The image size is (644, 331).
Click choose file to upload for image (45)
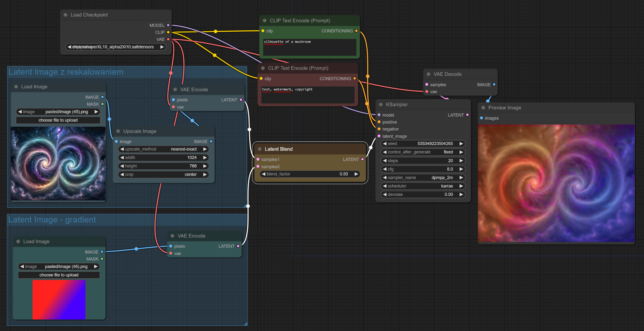58,120
